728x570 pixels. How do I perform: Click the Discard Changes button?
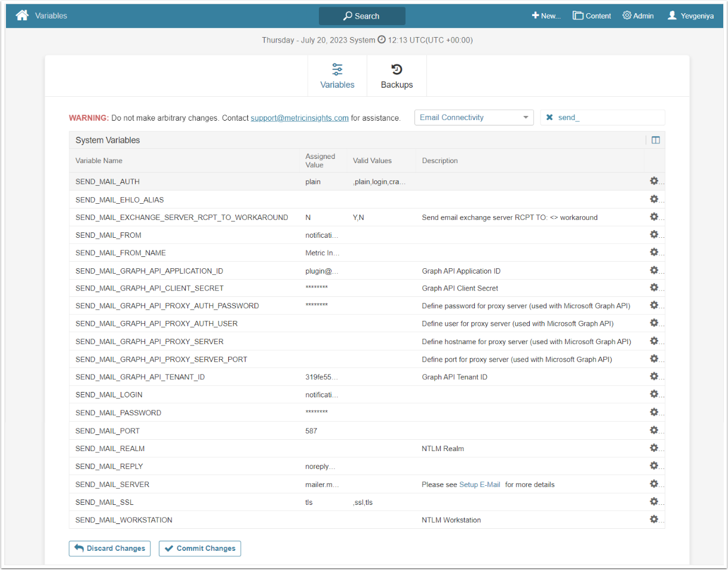point(109,548)
